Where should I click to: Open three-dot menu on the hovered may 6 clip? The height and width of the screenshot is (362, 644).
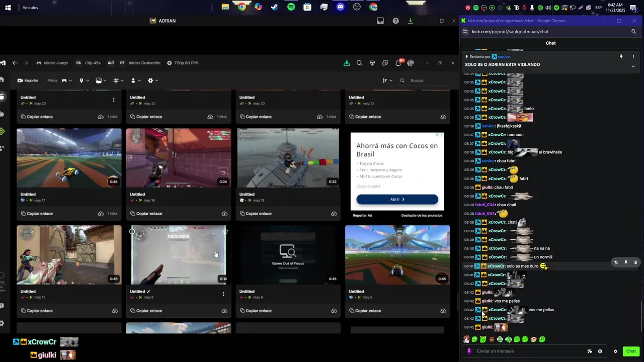point(223,294)
